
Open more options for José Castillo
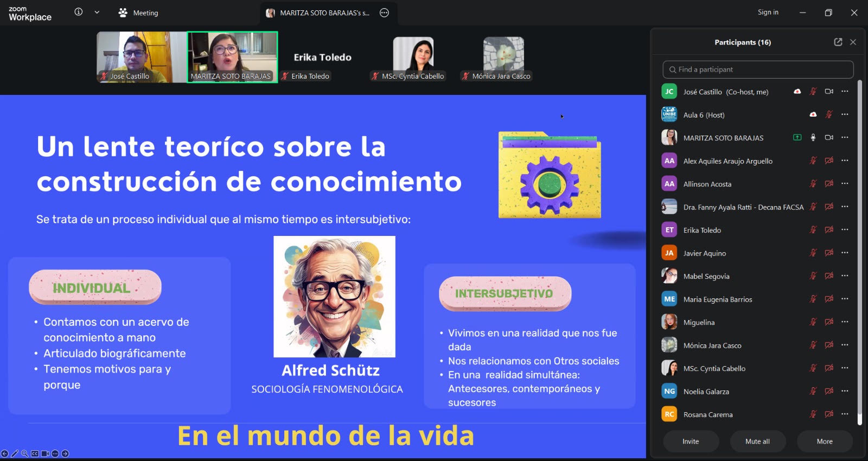click(x=845, y=92)
